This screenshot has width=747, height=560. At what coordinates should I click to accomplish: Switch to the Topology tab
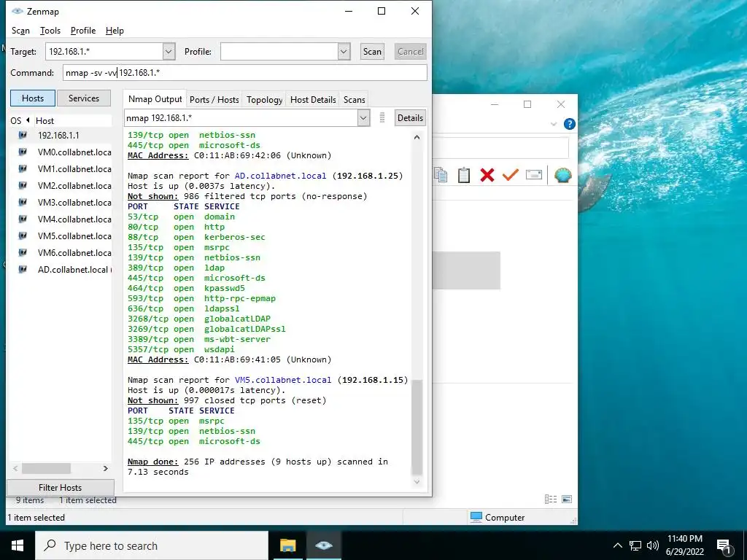264,99
